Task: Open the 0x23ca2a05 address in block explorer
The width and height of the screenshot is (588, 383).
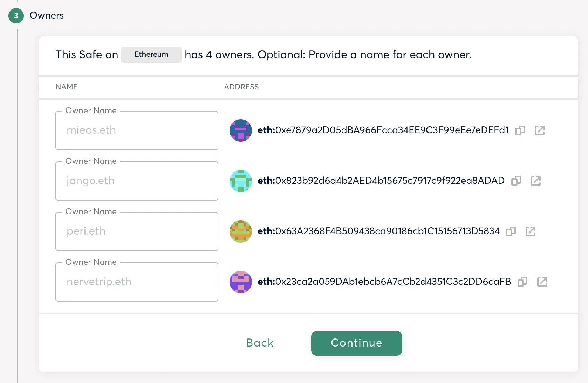Action: (542, 282)
